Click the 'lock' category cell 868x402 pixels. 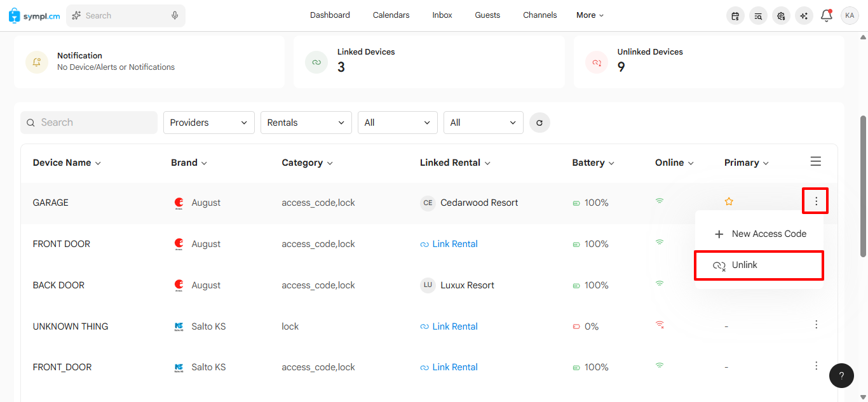290,326
